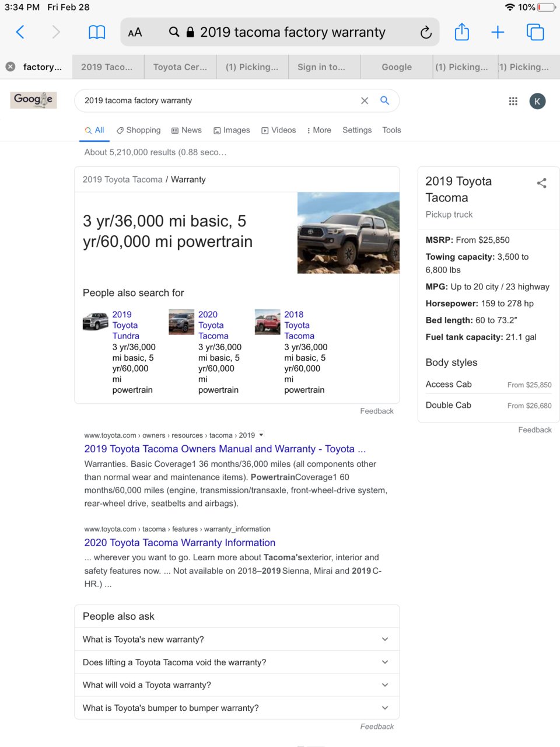
Task: Select the Videos results tab
Action: 279,130
